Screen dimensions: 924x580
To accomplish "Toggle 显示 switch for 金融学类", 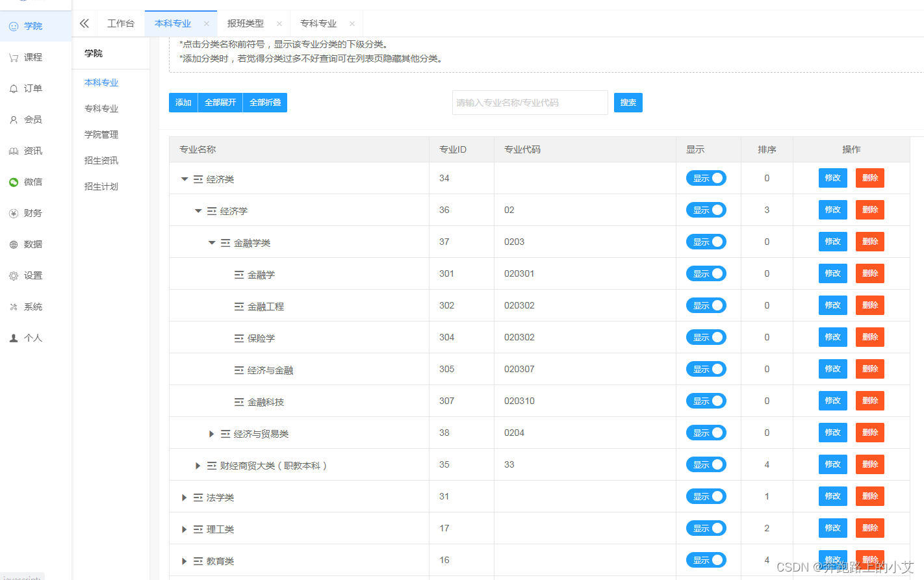I will (706, 242).
